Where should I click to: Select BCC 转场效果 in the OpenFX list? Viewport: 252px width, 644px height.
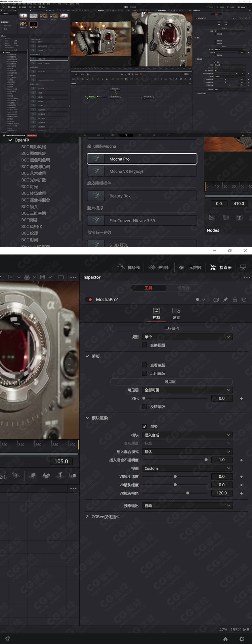tap(34, 193)
